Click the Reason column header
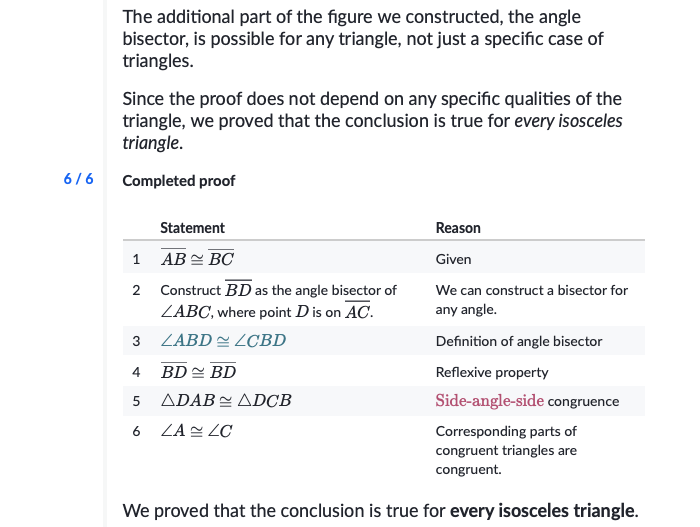 pyautogui.click(x=458, y=228)
